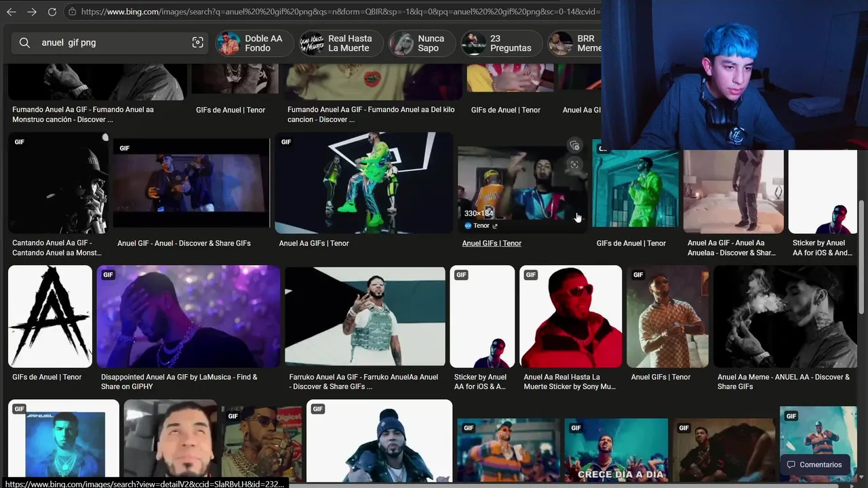Select the Real Hasta La Muerte chip

[341, 43]
